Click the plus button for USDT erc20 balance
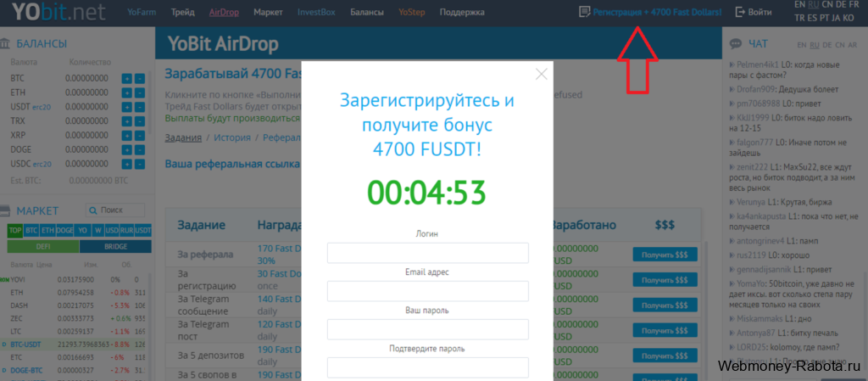 pyautogui.click(x=127, y=107)
